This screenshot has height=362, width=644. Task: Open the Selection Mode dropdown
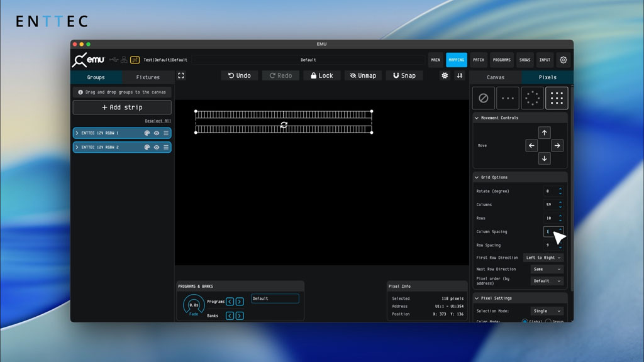pyautogui.click(x=547, y=311)
